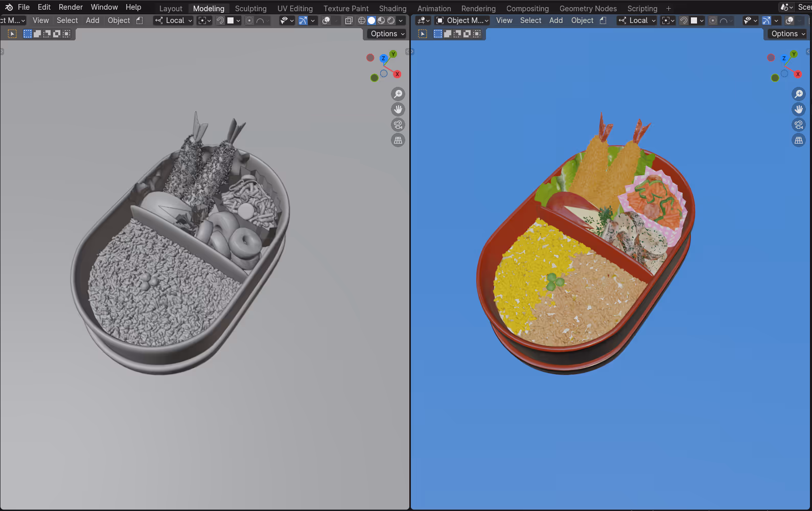Select the tweak tool icon in left viewport

[12, 34]
